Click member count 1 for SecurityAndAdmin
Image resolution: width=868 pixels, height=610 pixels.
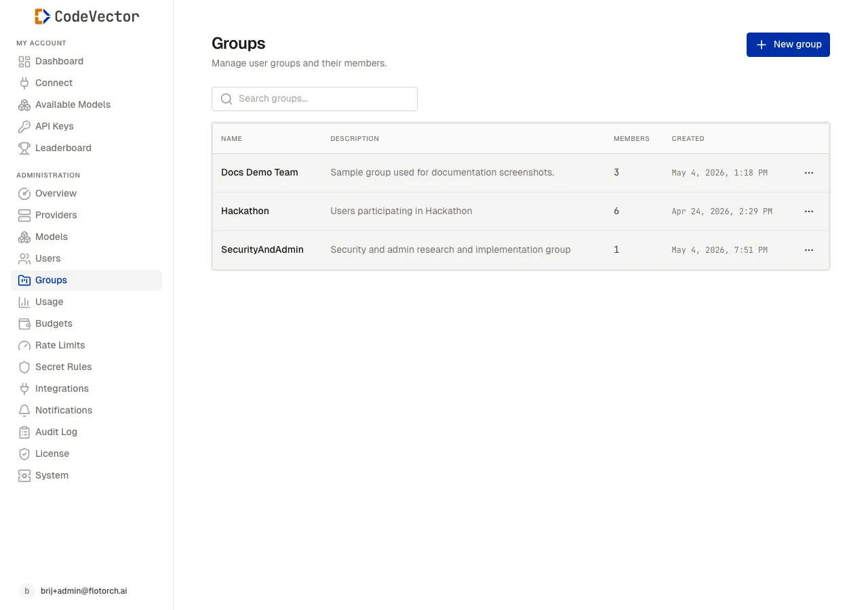pyautogui.click(x=616, y=250)
